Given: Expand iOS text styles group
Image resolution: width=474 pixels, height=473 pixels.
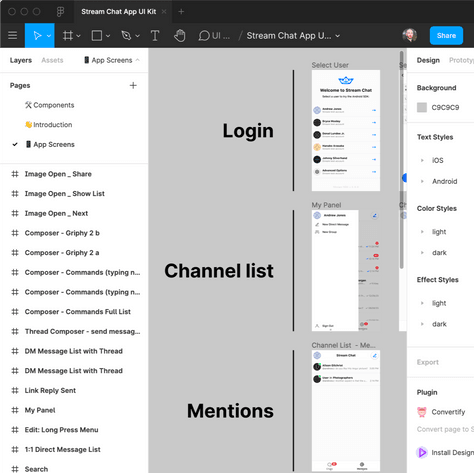Looking at the screenshot, I should [x=422, y=160].
